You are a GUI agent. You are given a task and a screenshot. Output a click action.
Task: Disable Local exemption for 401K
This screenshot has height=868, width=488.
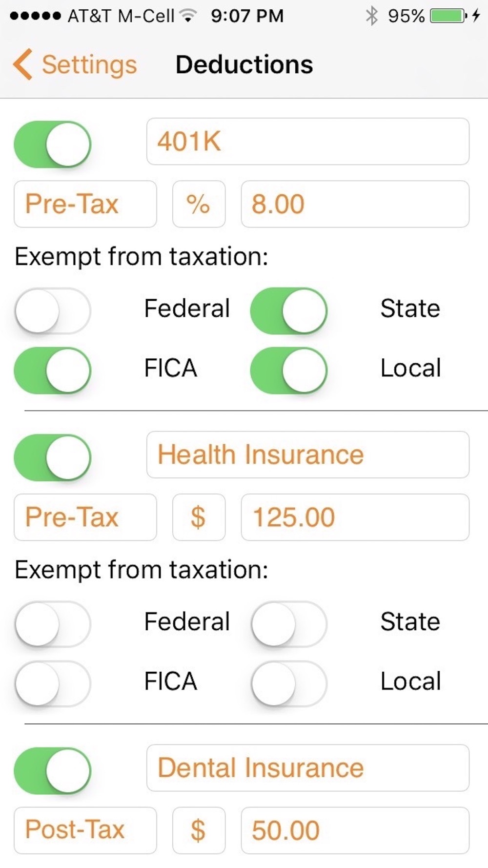pyautogui.click(x=288, y=370)
